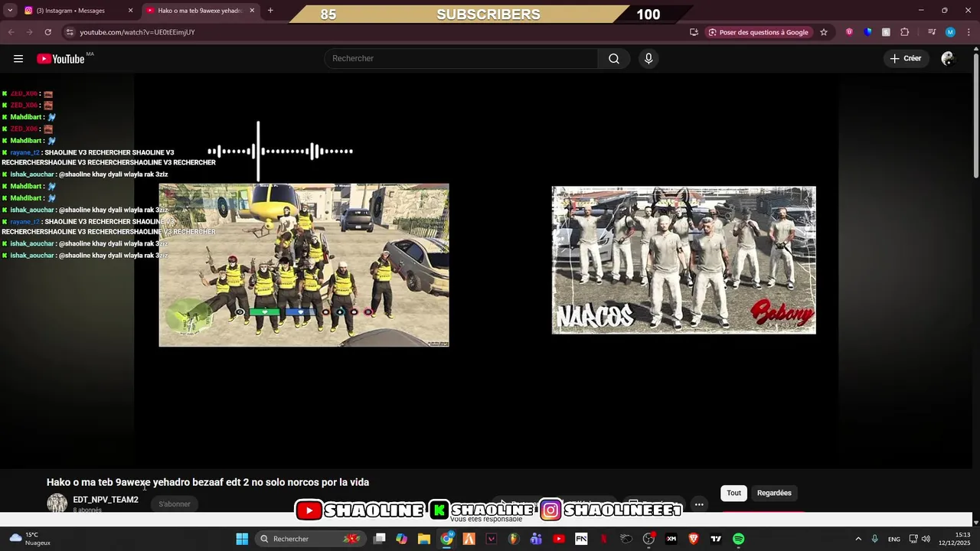Open Task View on the taskbar
The width and height of the screenshot is (980, 551).
(x=379, y=539)
